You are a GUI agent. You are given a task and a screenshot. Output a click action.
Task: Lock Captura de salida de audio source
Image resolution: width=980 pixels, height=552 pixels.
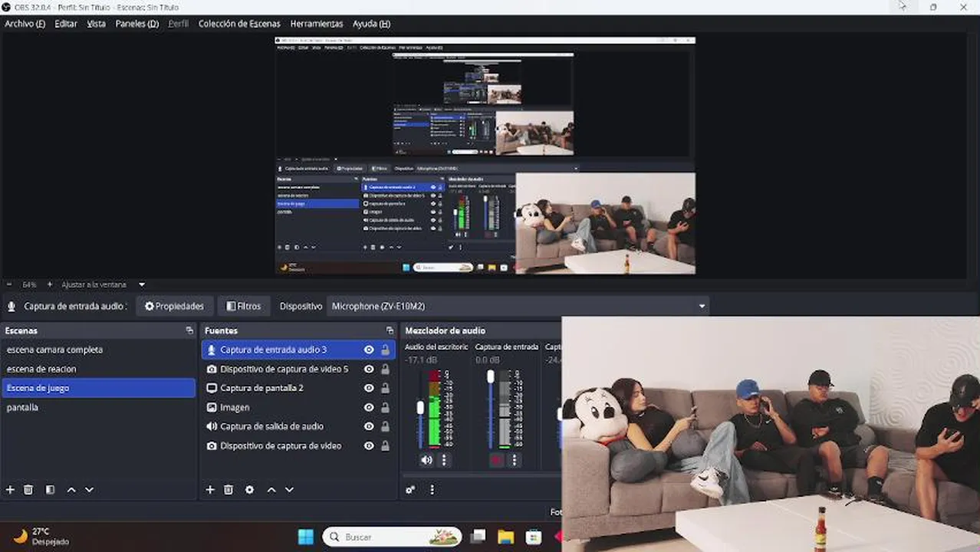tap(385, 426)
